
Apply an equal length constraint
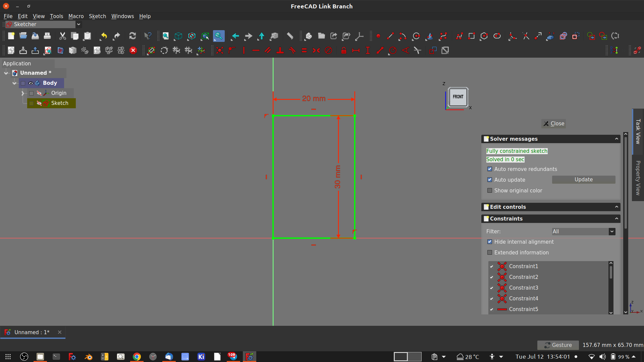(x=304, y=50)
